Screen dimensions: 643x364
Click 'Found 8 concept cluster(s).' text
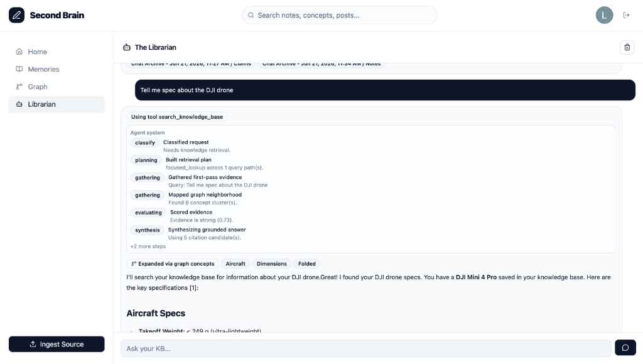coord(203,203)
